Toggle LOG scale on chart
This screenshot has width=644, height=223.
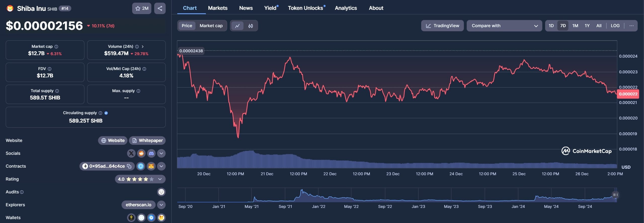click(615, 26)
